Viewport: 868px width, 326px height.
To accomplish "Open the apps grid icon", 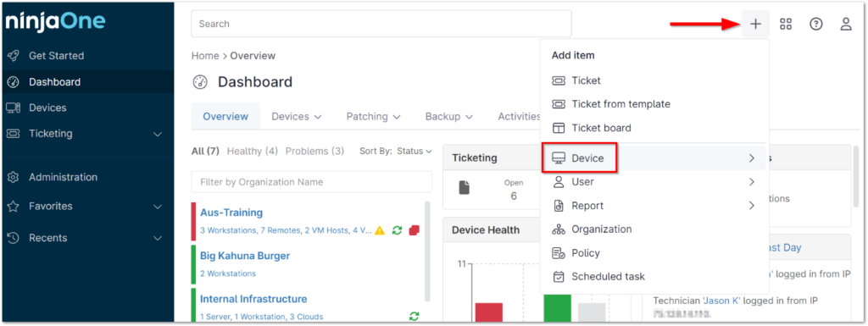I will click(786, 24).
